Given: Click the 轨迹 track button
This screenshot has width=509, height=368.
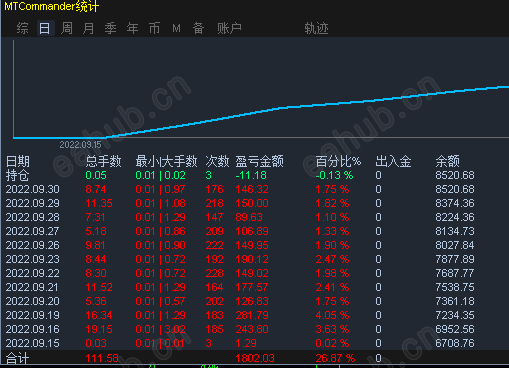Looking at the screenshot, I should coord(316,28).
